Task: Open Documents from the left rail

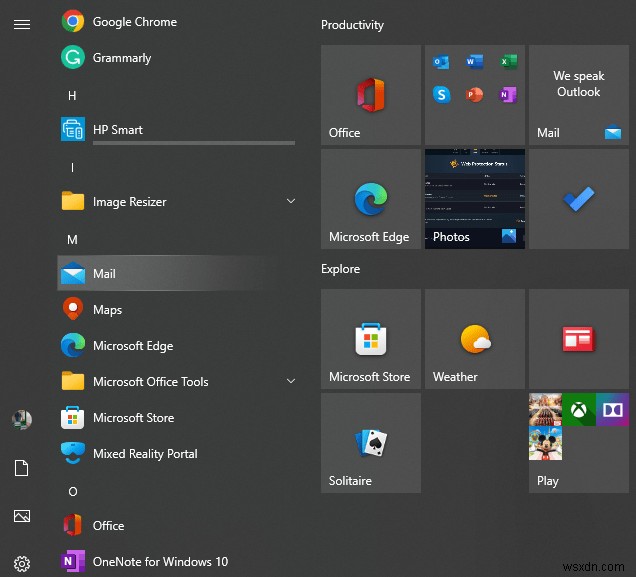Action: tap(22, 468)
